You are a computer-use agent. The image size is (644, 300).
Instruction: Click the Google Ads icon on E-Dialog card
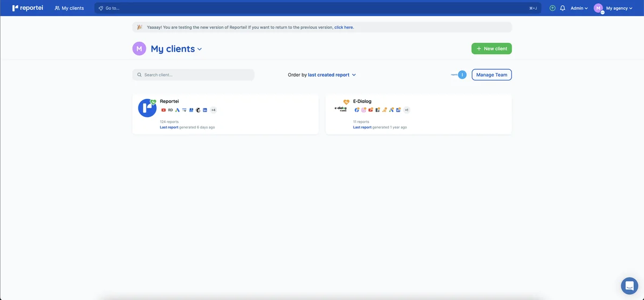click(x=392, y=110)
